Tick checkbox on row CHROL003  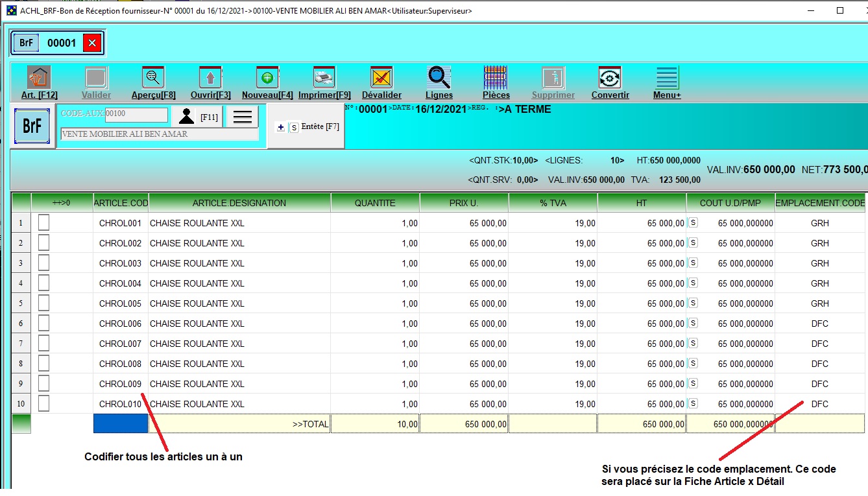43,263
